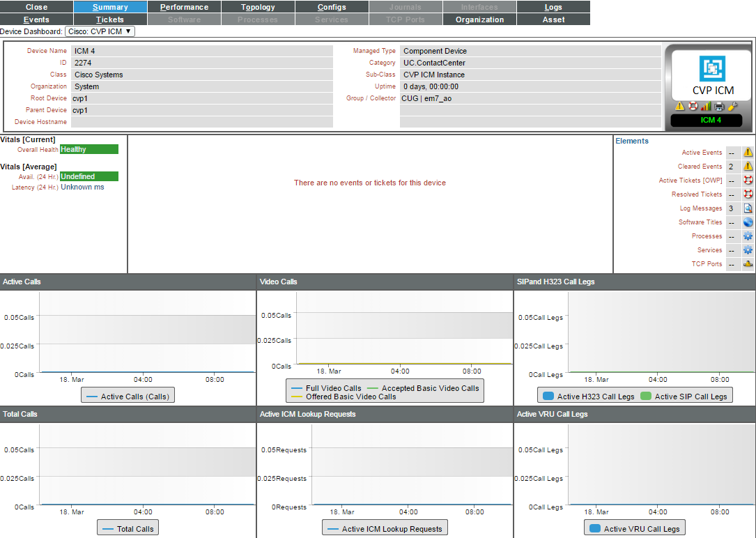The height and width of the screenshot is (538, 756).
Task: Click the Elements heading link
Action: pyautogui.click(x=631, y=141)
